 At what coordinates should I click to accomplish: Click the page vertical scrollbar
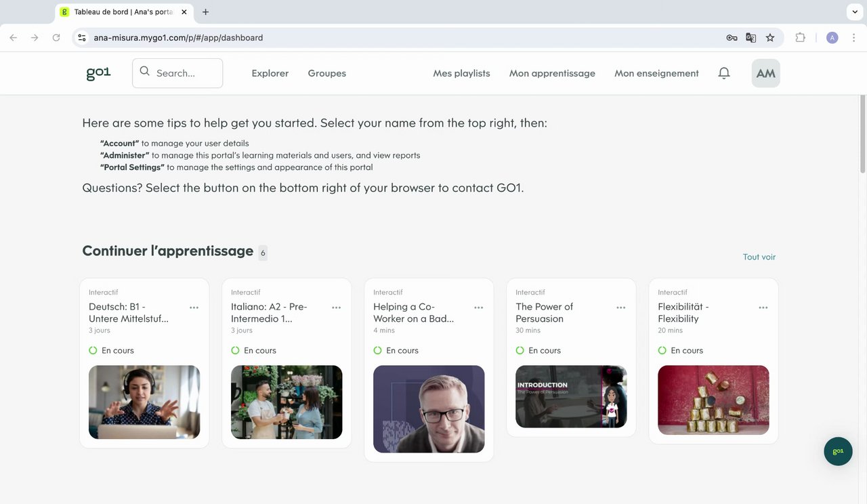pyautogui.click(x=862, y=135)
